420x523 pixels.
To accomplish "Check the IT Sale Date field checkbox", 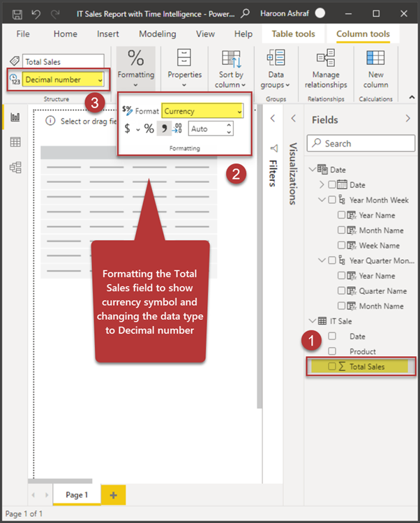I will tap(331, 336).
